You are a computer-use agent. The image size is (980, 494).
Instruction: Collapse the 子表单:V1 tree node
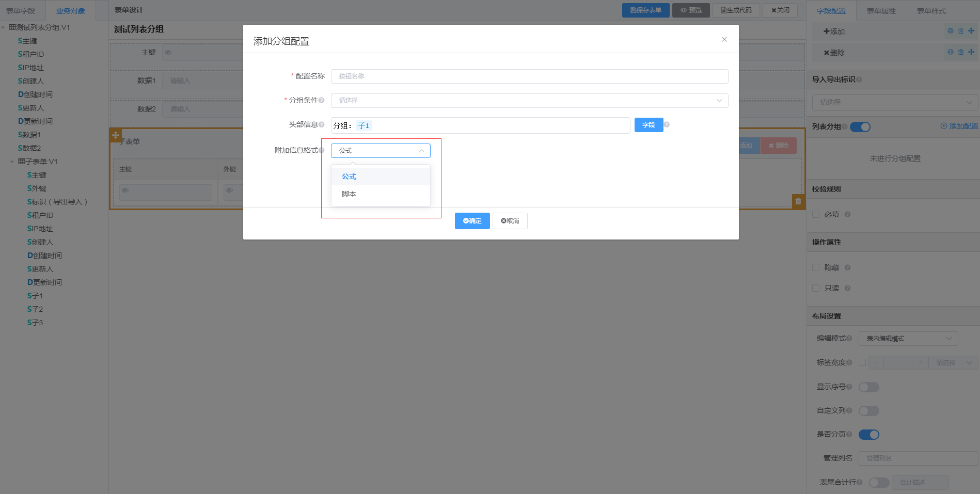click(12, 162)
